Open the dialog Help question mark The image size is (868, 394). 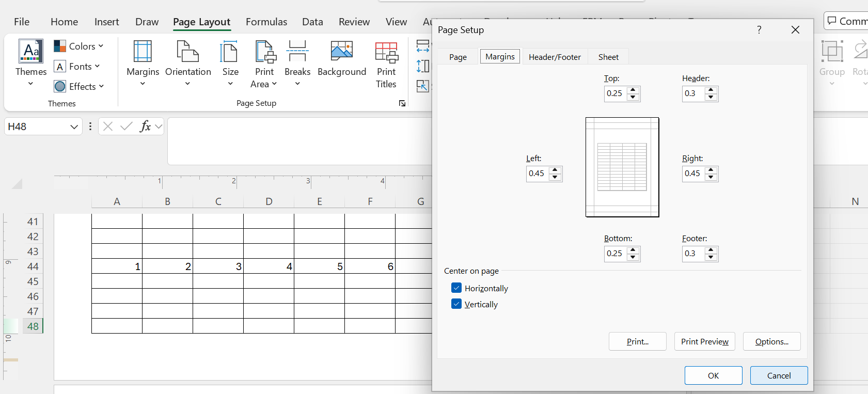(x=759, y=30)
